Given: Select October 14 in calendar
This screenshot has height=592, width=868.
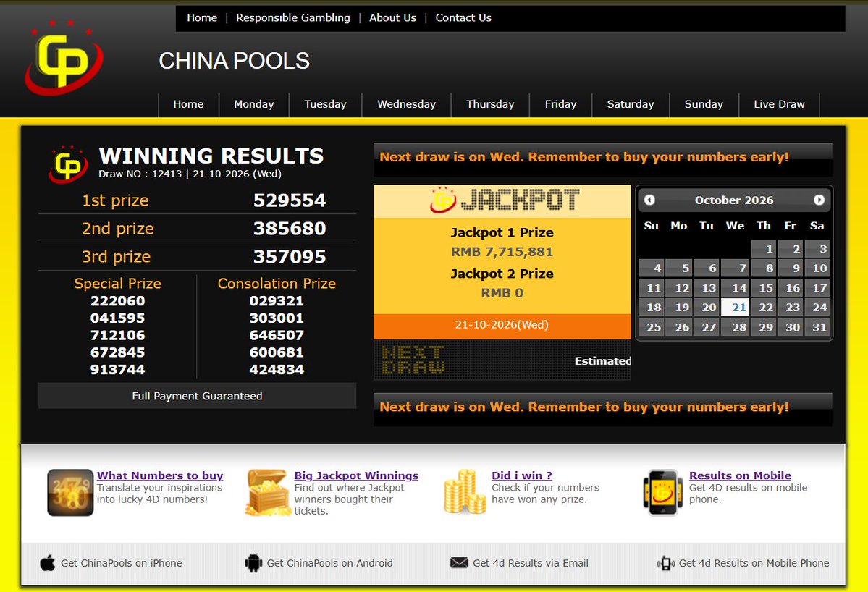Looking at the screenshot, I should click(735, 288).
